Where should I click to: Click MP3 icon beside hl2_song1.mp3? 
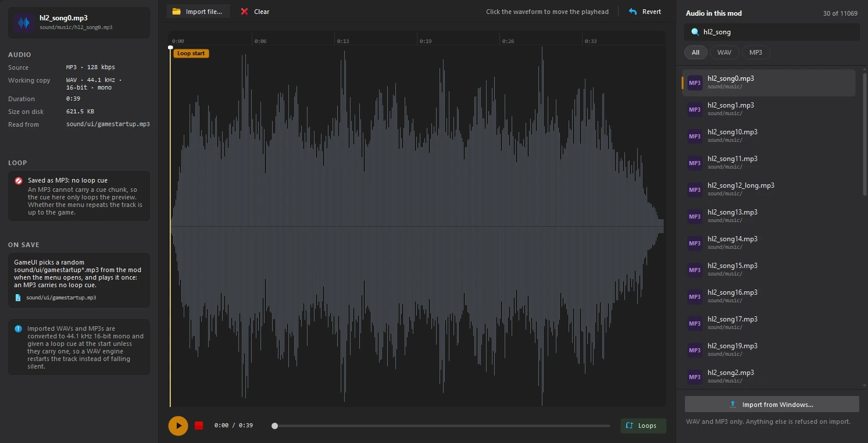click(695, 109)
